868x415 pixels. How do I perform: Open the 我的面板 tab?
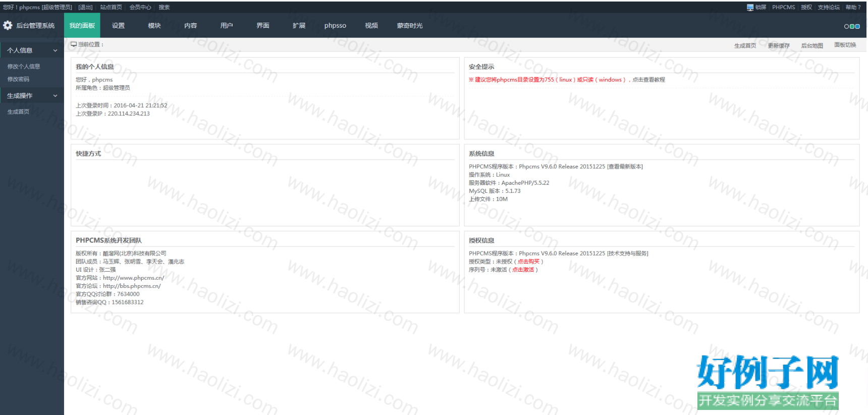[82, 25]
